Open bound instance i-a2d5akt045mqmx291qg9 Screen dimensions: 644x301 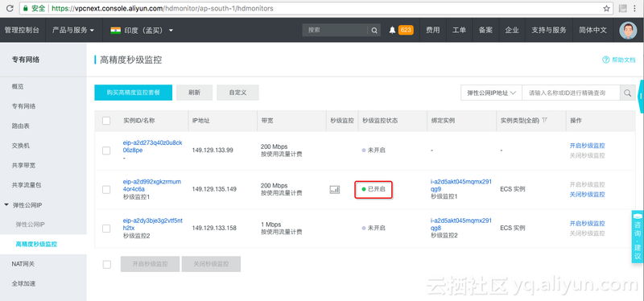click(x=461, y=185)
